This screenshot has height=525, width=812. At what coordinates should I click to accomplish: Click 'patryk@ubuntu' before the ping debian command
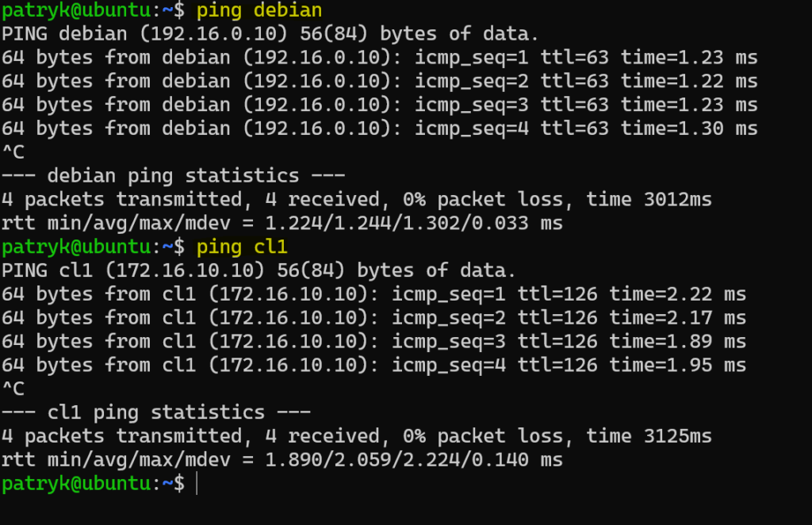75,10
